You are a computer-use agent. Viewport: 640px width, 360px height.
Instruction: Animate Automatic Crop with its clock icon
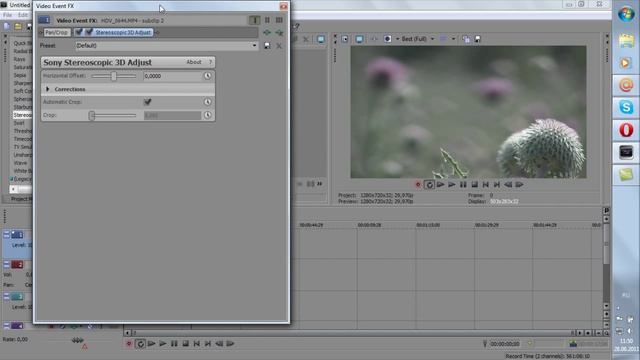[208, 102]
